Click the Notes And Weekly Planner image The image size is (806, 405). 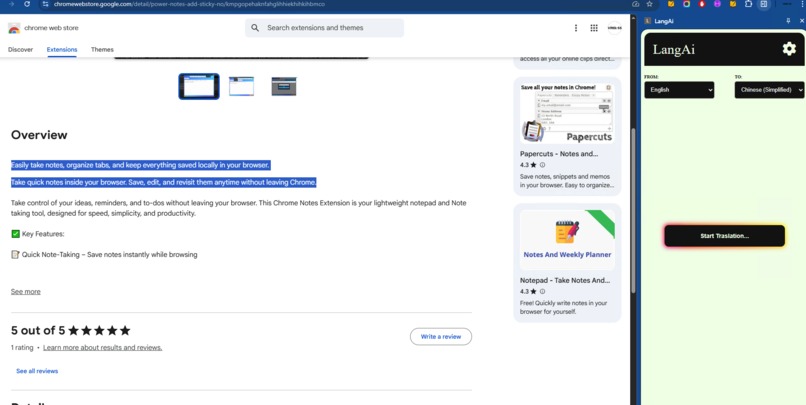(x=567, y=240)
